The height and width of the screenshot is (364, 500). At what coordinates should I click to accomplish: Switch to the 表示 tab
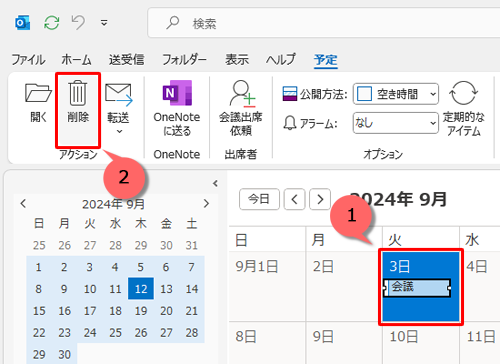237,60
